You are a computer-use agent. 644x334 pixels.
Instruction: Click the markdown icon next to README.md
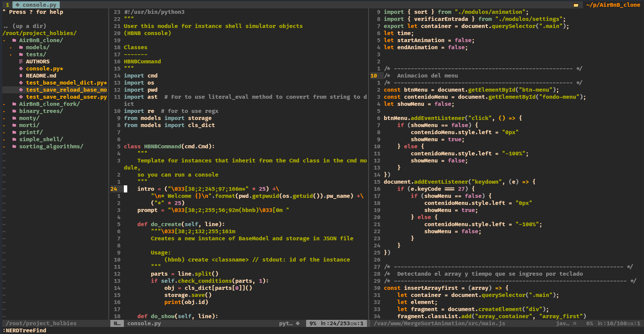coord(21,75)
